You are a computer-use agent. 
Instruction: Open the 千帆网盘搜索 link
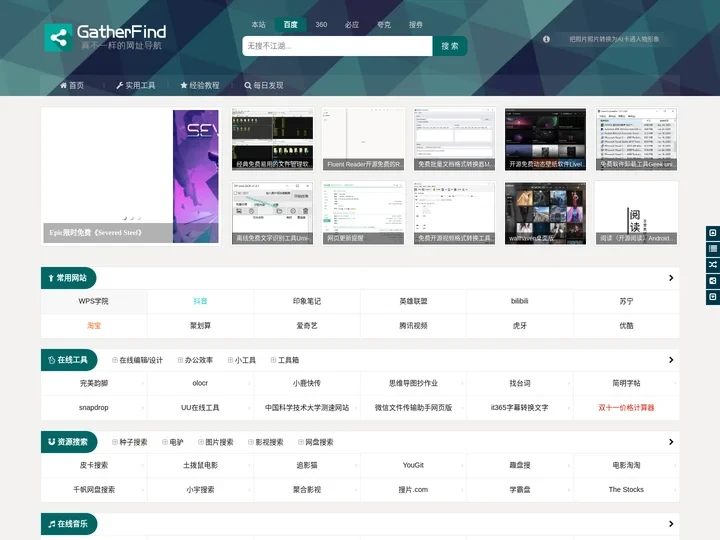pyautogui.click(x=94, y=489)
